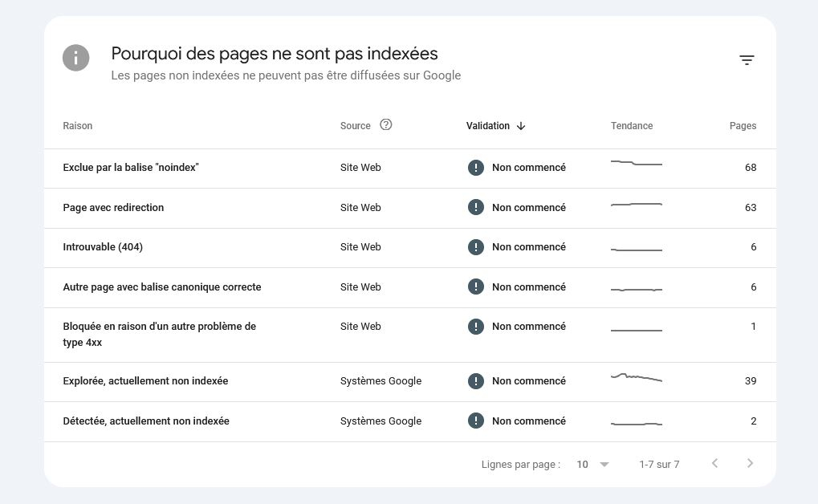
Task: Click the trend sparkline in Détectée non indexée row
Action: click(x=637, y=424)
